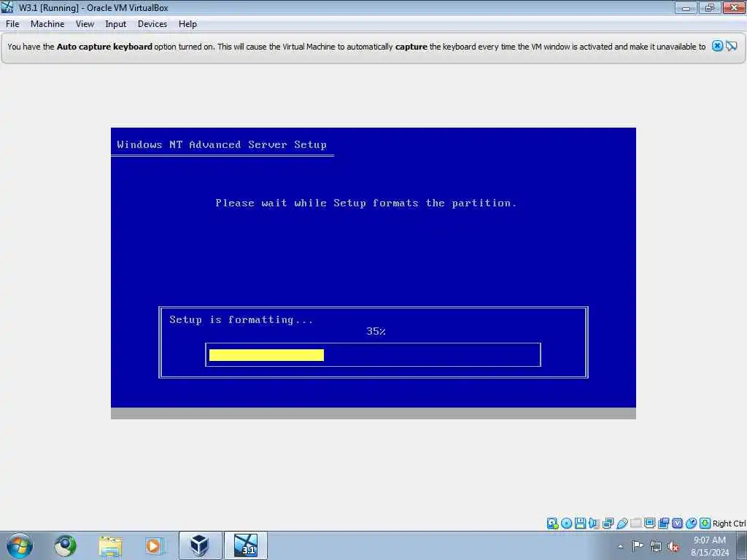Click the Right Ctrl host key label
Viewport: 747px width, 560px height.
point(729,524)
